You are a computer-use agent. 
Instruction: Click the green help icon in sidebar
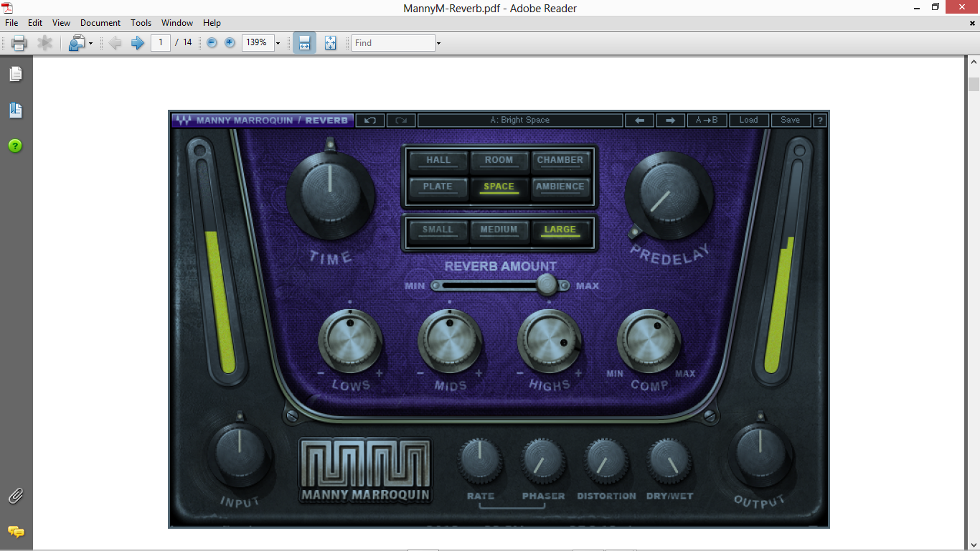15,146
